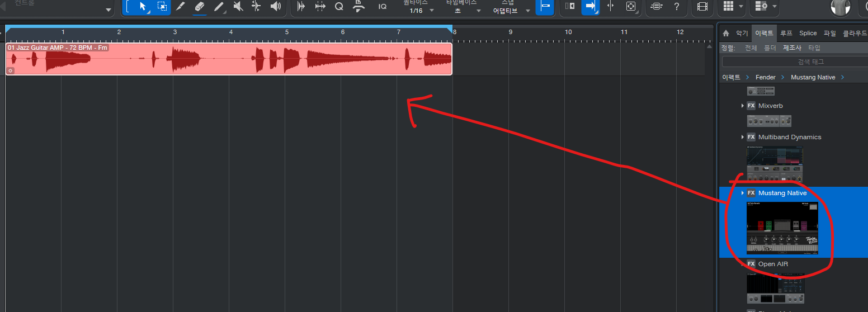Select the Range selection tool
Screen dimensions: 868x312
[x=162, y=6]
